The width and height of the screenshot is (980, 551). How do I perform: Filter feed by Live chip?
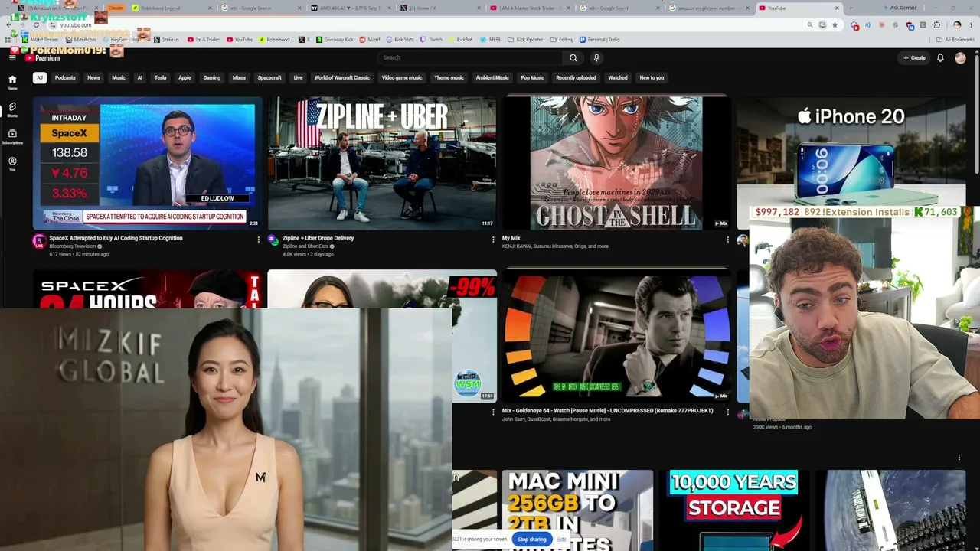(298, 77)
